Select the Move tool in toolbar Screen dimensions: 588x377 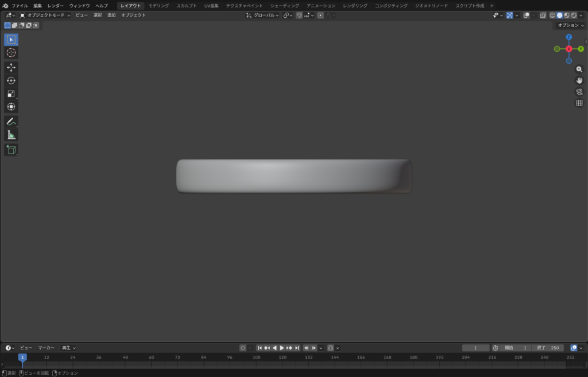pyautogui.click(x=11, y=67)
